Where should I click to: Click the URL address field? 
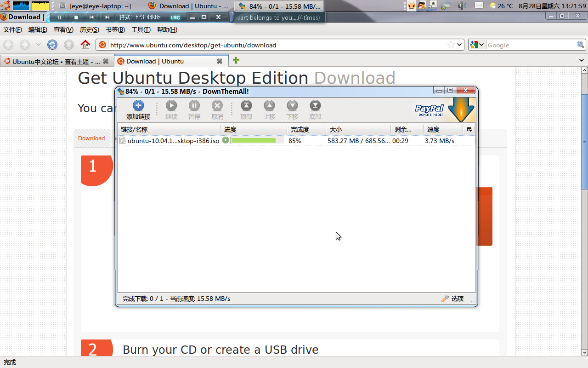point(277,45)
